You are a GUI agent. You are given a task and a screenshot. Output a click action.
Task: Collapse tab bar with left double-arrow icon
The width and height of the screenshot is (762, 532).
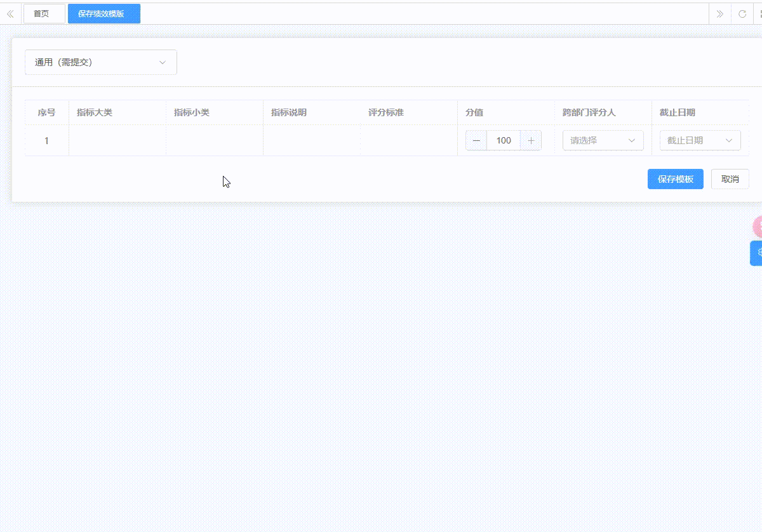[10, 13]
